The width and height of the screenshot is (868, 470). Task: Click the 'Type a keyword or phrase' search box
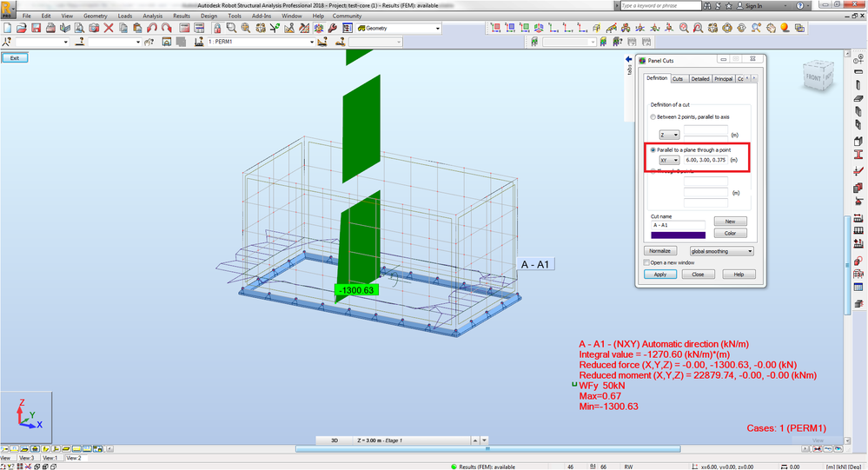pos(659,5)
